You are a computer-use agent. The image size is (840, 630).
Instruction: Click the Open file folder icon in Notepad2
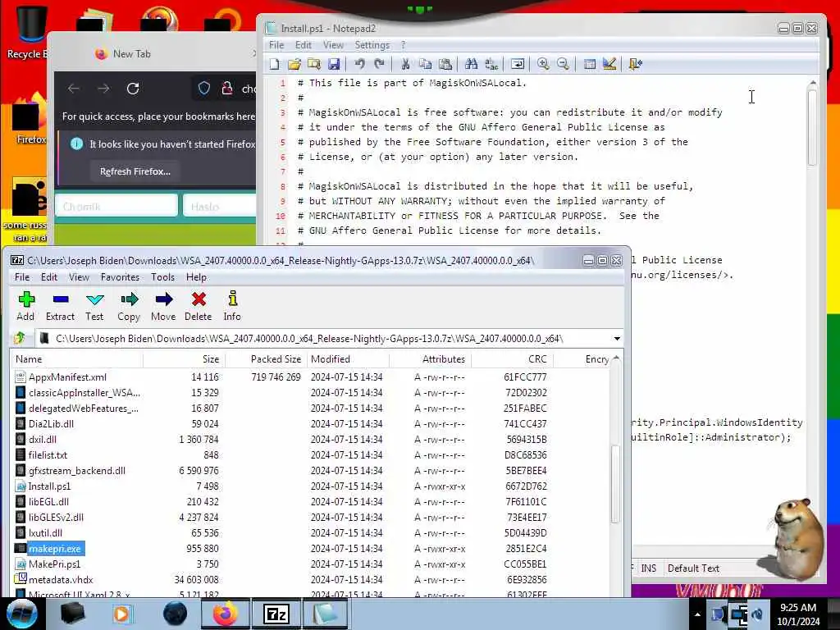(x=294, y=64)
